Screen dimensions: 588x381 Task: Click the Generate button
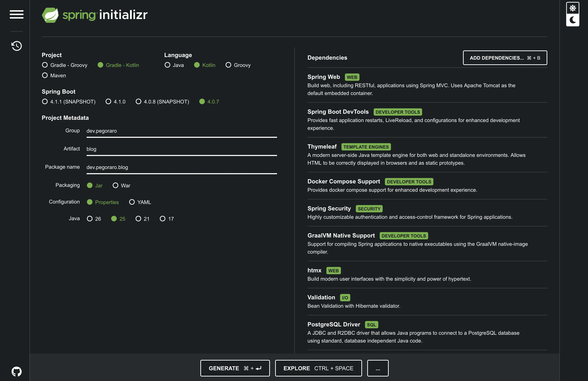[x=235, y=368]
